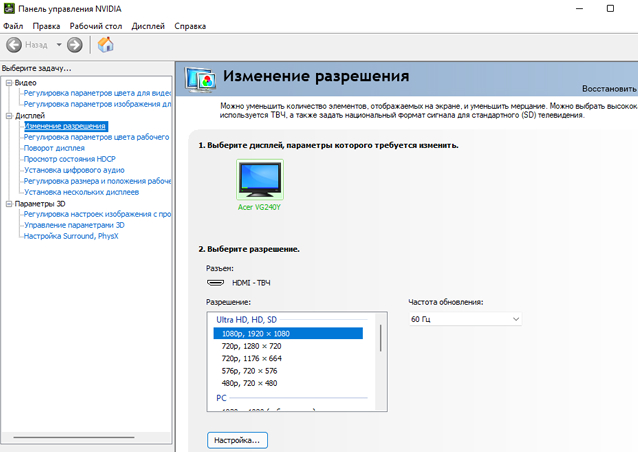Viewport: 638px width, 452px height.
Task: Select the Acer VG240Y monitor icon
Action: click(x=260, y=180)
